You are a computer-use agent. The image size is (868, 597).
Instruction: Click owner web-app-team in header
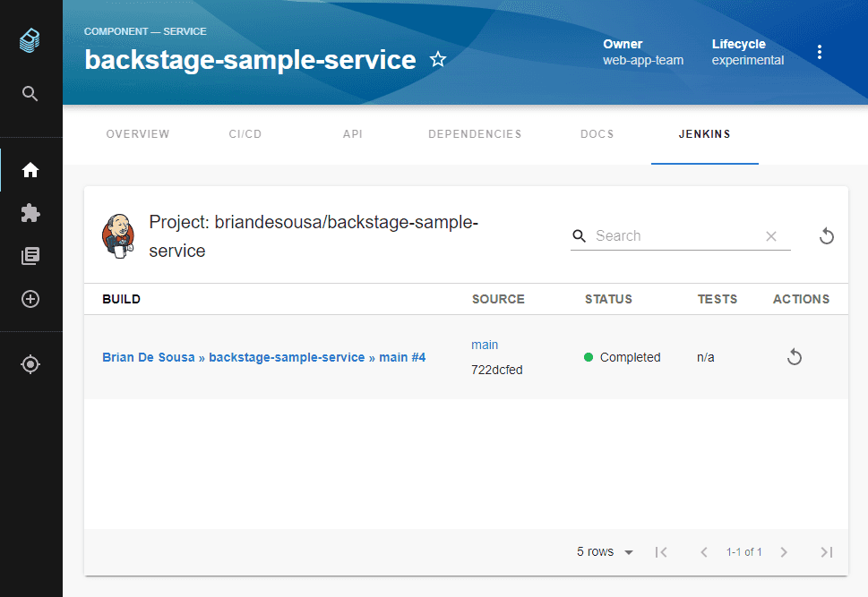coord(643,60)
